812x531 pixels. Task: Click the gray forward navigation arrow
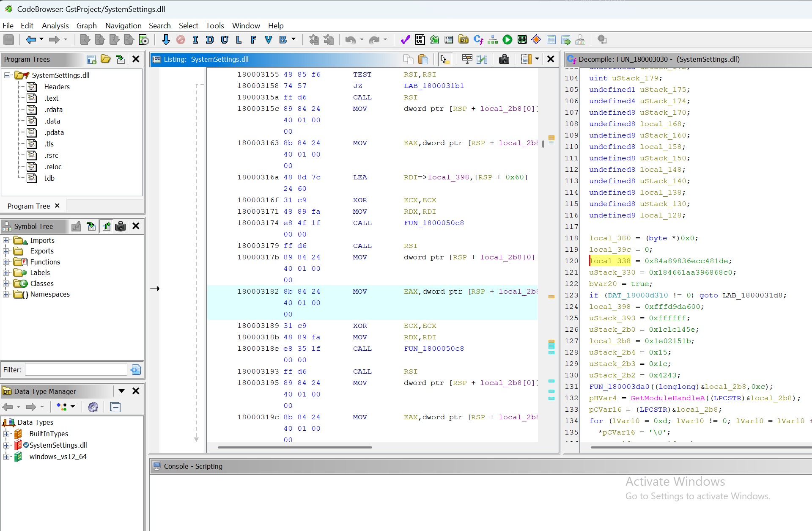(54, 40)
